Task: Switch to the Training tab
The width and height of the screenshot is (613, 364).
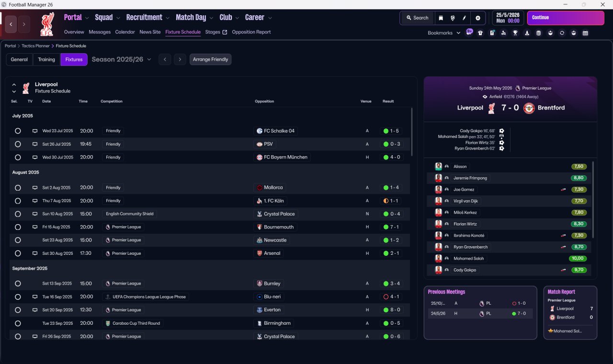Action: pyautogui.click(x=46, y=59)
